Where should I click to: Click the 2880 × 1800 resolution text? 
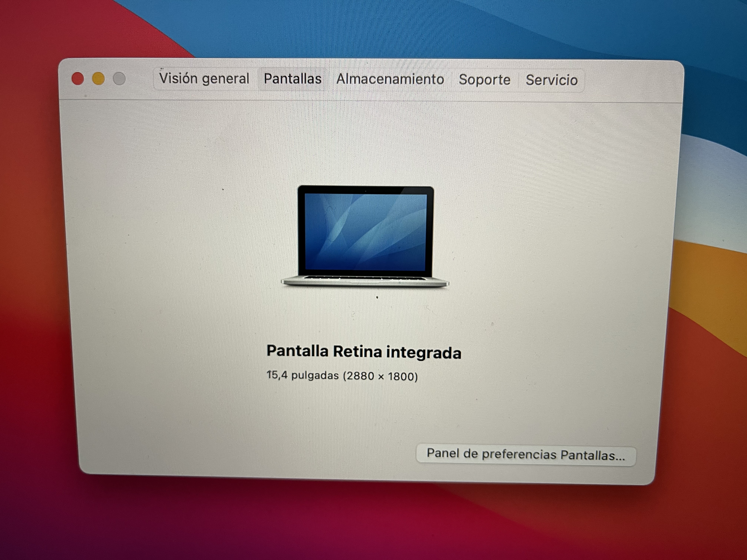(381, 376)
